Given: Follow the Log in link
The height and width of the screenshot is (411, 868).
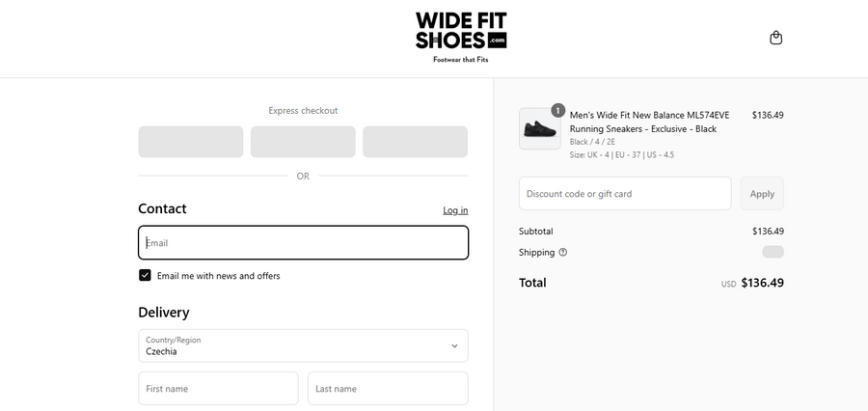Looking at the screenshot, I should pos(455,210).
